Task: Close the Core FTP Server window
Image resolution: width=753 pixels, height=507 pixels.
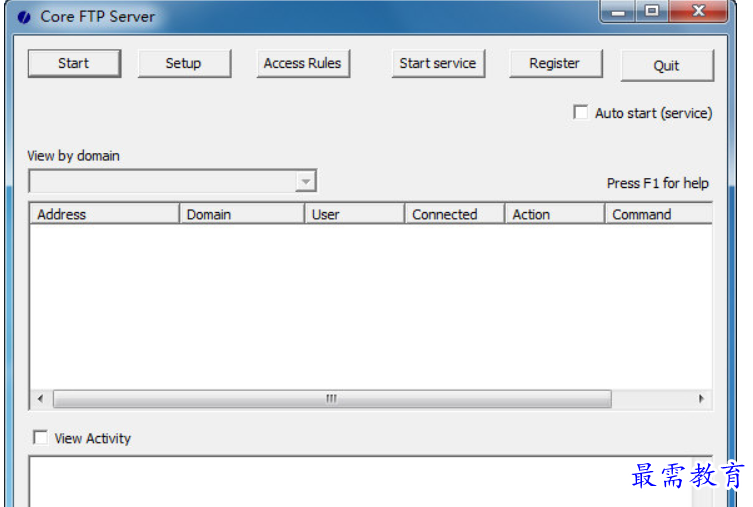Action: (698, 11)
